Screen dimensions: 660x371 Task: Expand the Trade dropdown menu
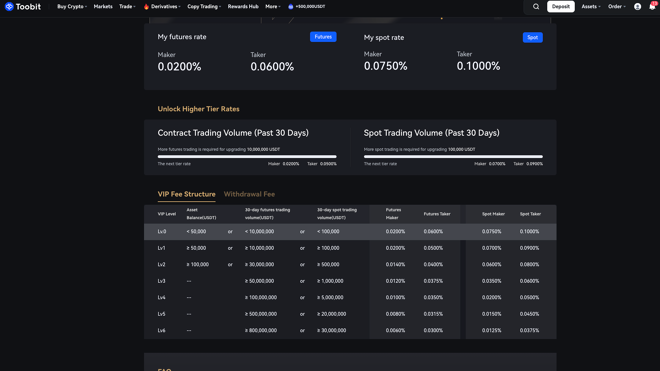127,7
